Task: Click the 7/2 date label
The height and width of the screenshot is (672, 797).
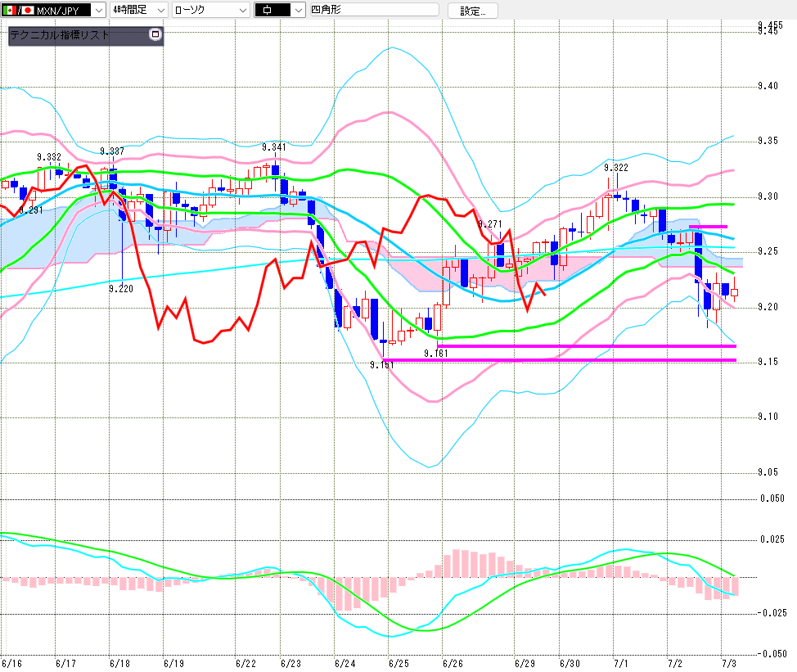Action: [675, 664]
